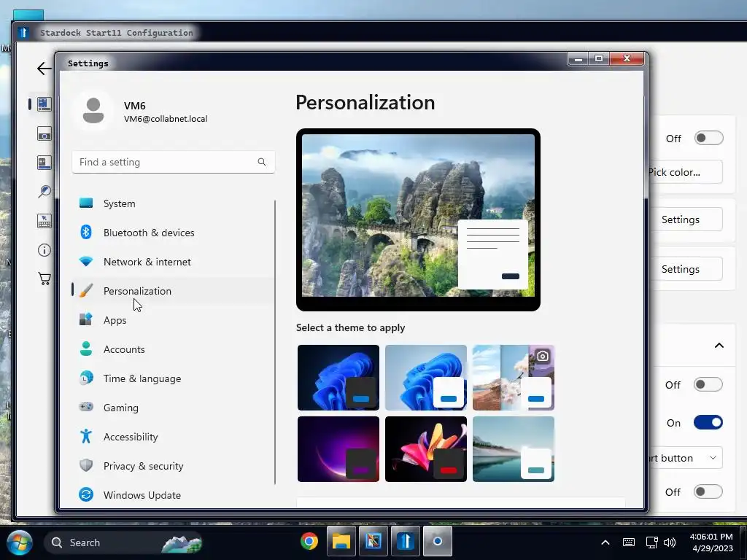Open the shopping cart icon in Start11 sidebar

[44, 279]
